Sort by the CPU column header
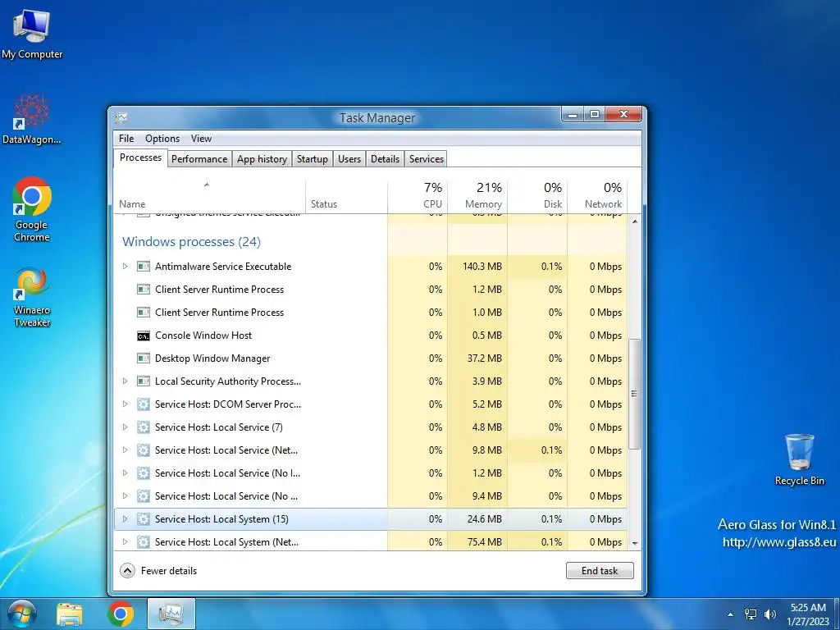The height and width of the screenshot is (630, 840). (418, 197)
